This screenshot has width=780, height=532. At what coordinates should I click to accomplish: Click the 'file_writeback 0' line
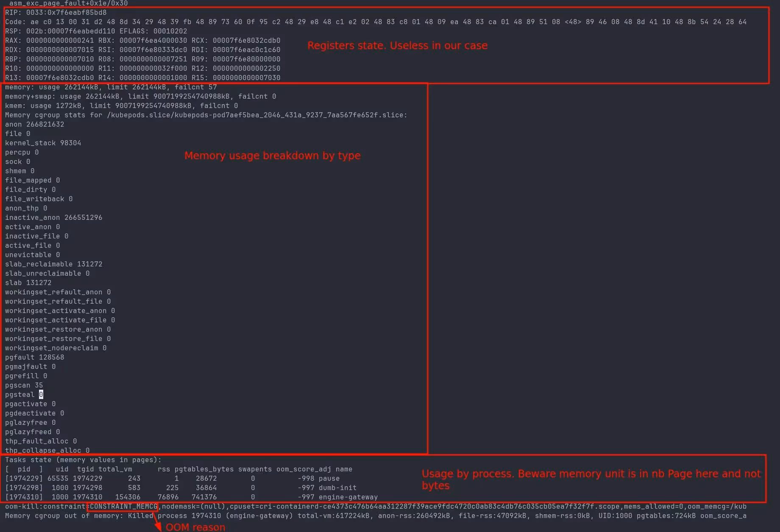click(39, 199)
